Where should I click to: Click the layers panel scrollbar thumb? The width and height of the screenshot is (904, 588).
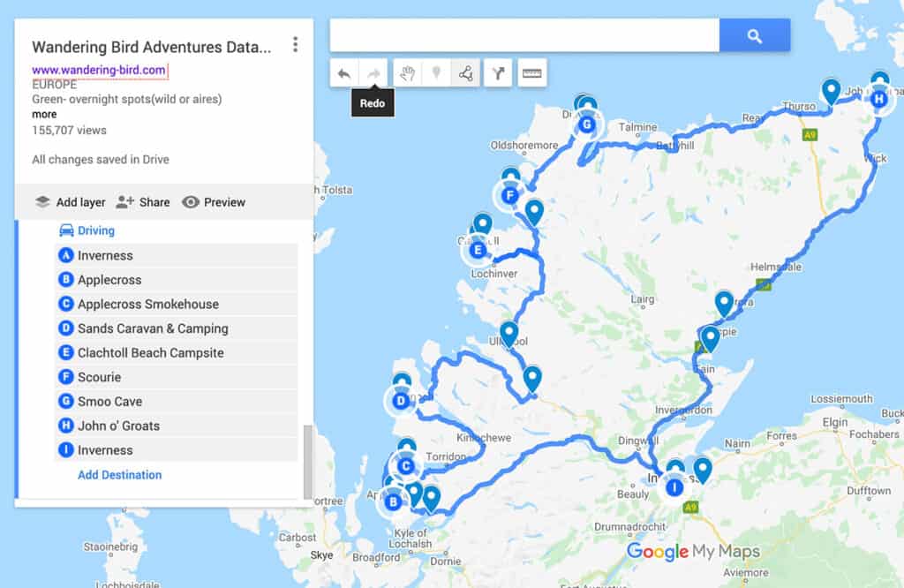pyautogui.click(x=308, y=461)
